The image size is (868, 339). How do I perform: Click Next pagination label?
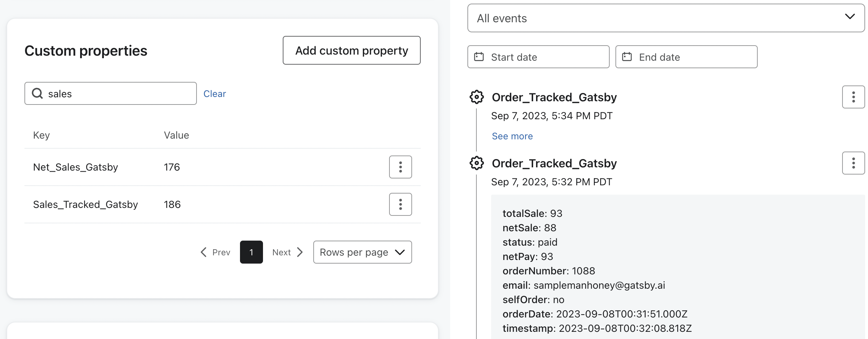coord(281,252)
